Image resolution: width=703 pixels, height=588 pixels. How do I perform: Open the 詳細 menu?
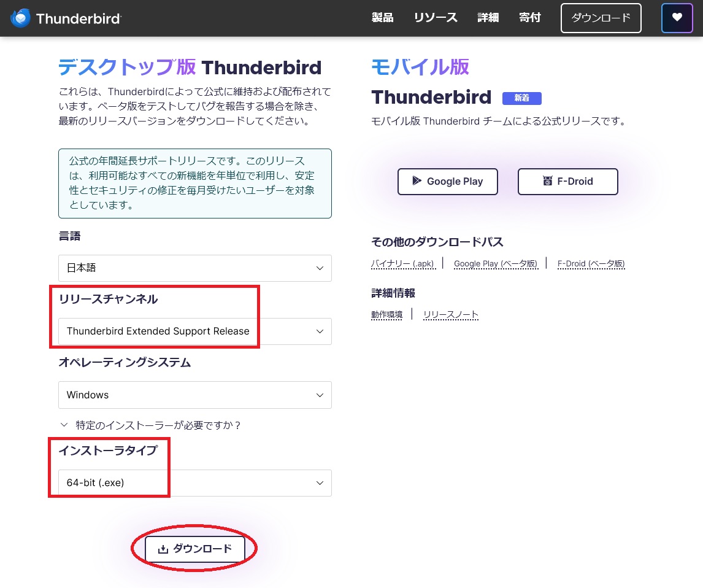[x=488, y=18]
